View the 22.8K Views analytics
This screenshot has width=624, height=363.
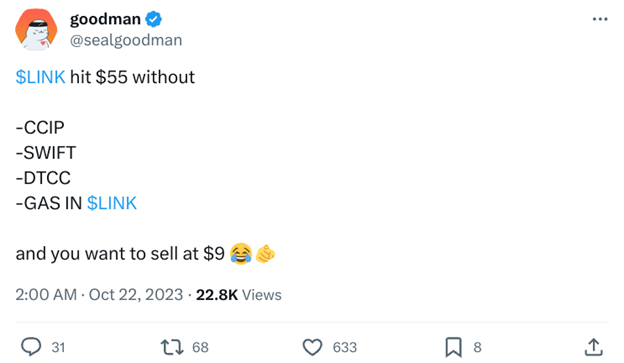pyautogui.click(x=239, y=295)
